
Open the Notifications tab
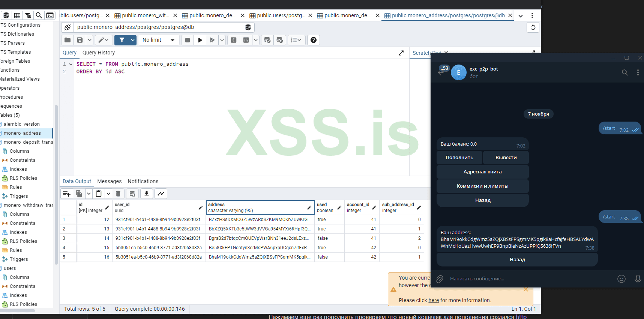coord(143,182)
